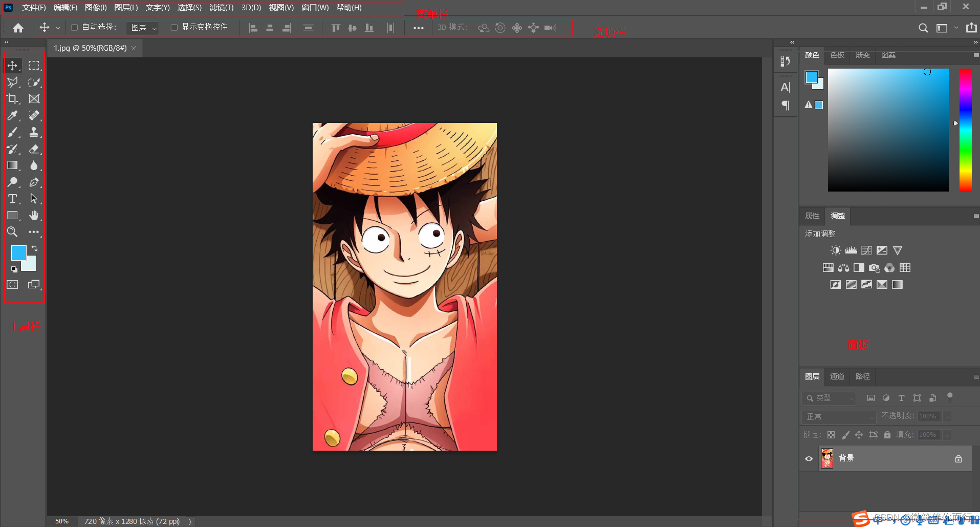The image size is (980, 527).
Task: Select the History Brush tool
Action: click(13, 149)
